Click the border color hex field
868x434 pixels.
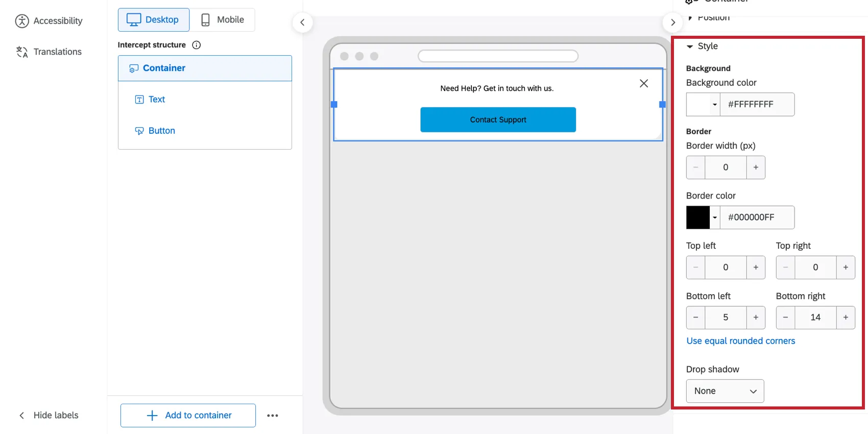tap(757, 218)
